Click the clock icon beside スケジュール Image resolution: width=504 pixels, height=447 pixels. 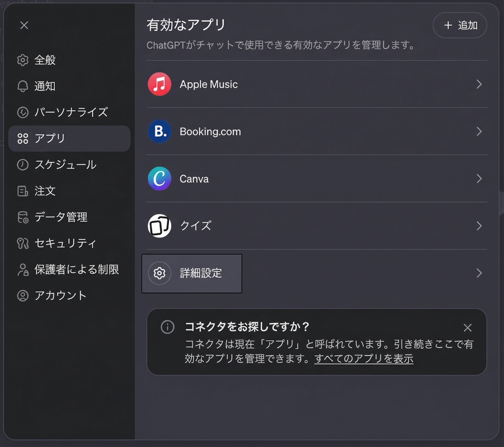23,165
